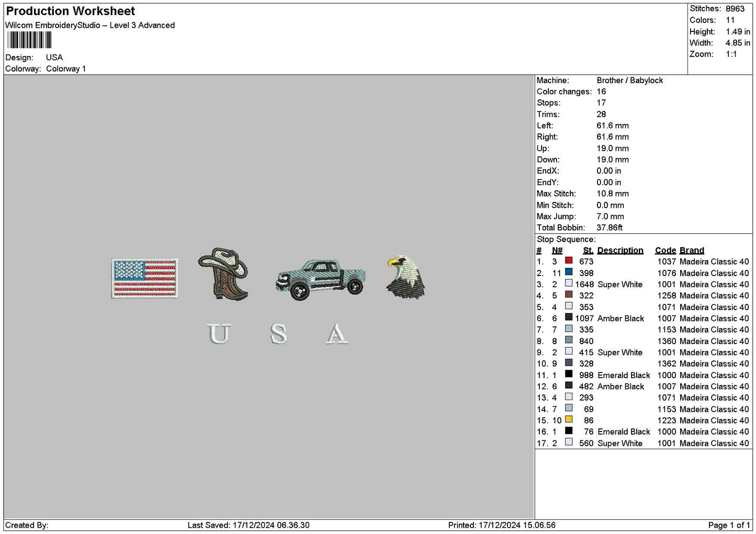The width and height of the screenshot is (756, 534).
Task: Select the Zoom value '1:1'
Action: (x=731, y=54)
